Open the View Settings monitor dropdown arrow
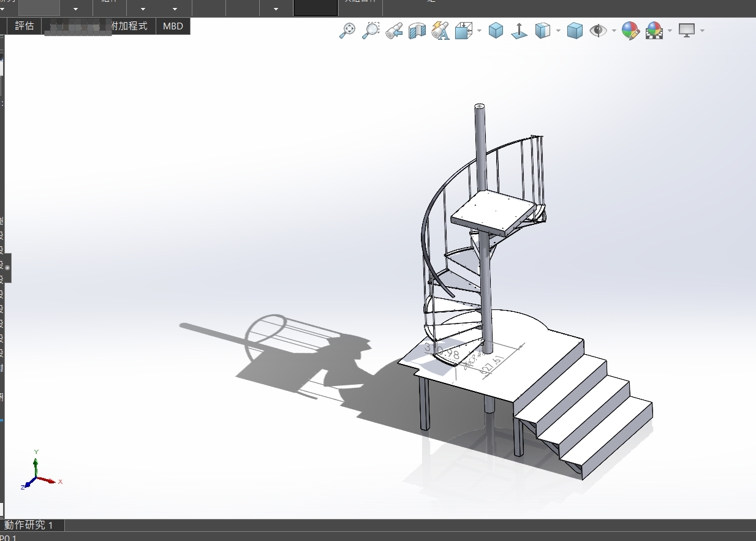The width and height of the screenshot is (756, 541). point(702,31)
